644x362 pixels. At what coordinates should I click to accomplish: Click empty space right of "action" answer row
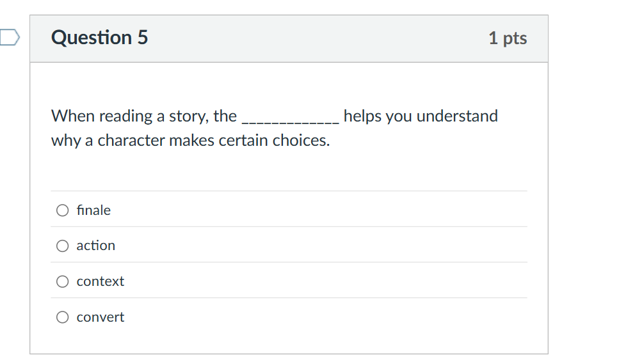320,246
